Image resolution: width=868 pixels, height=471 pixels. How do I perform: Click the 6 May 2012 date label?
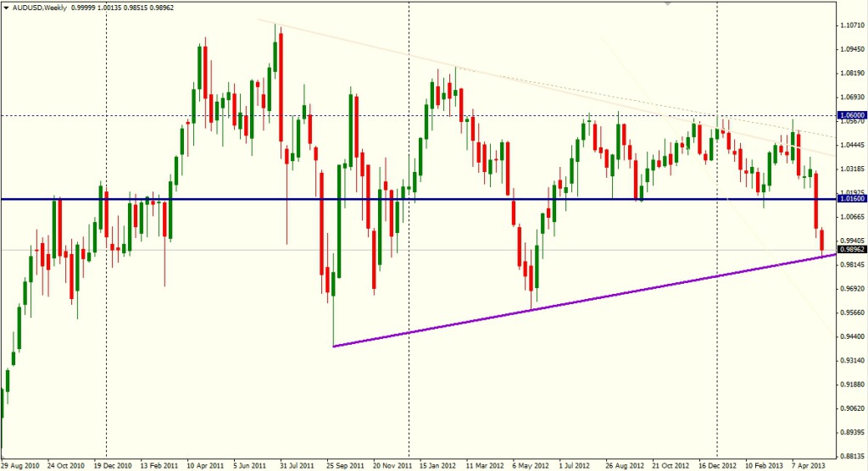pyautogui.click(x=532, y=465)
